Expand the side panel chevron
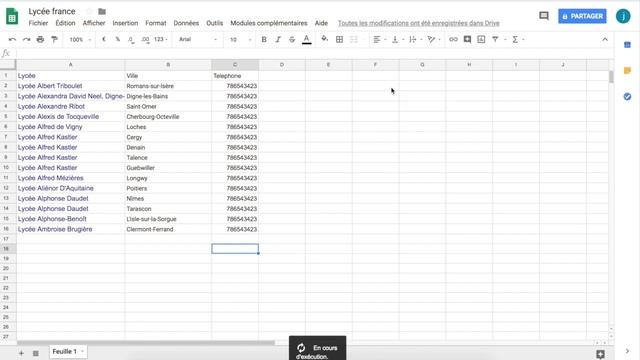Image resolution: width=640 pixels, height=360 pixels. (627, 351)
